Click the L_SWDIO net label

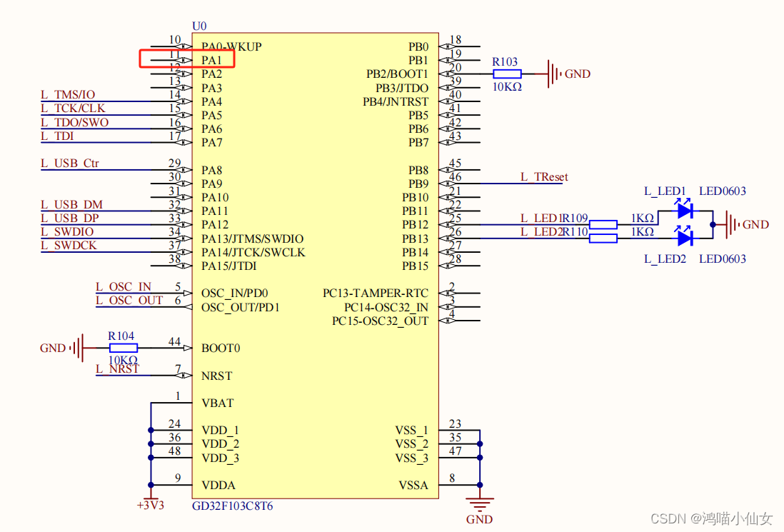coord(68,231)
